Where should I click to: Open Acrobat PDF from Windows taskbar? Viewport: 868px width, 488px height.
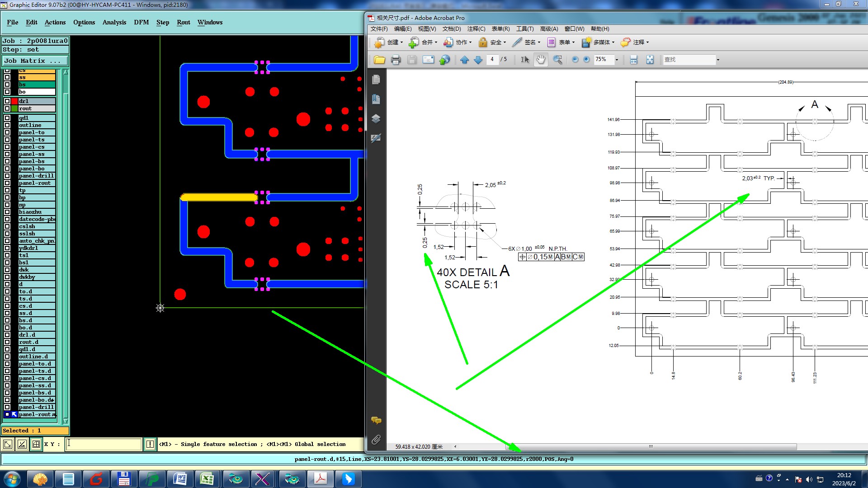pos(321,479)
